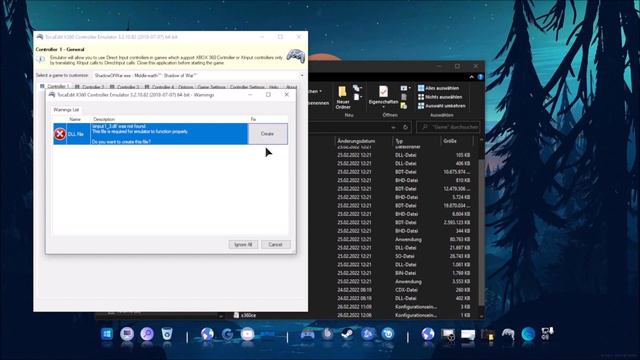Expand the Explorer address bar history dropdown

pyautogui.click(x=393, y=127)
